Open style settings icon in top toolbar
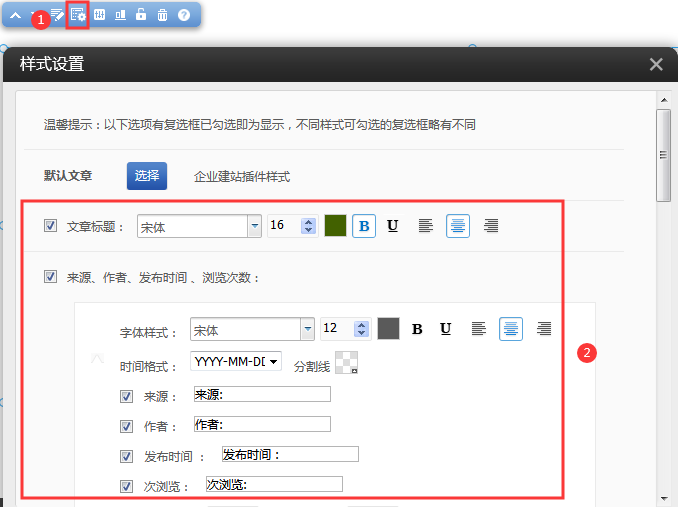678x507 pixels. tap(78, 15)
